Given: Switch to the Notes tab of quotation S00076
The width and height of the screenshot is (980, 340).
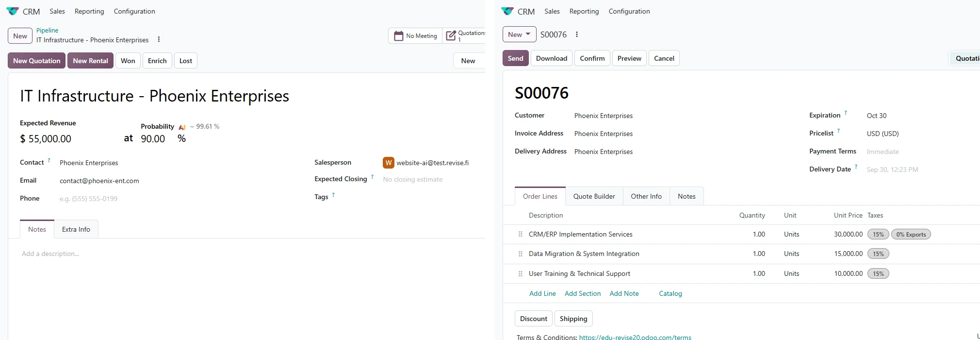Looking at the screenshot, I should (x=686, y=196).
